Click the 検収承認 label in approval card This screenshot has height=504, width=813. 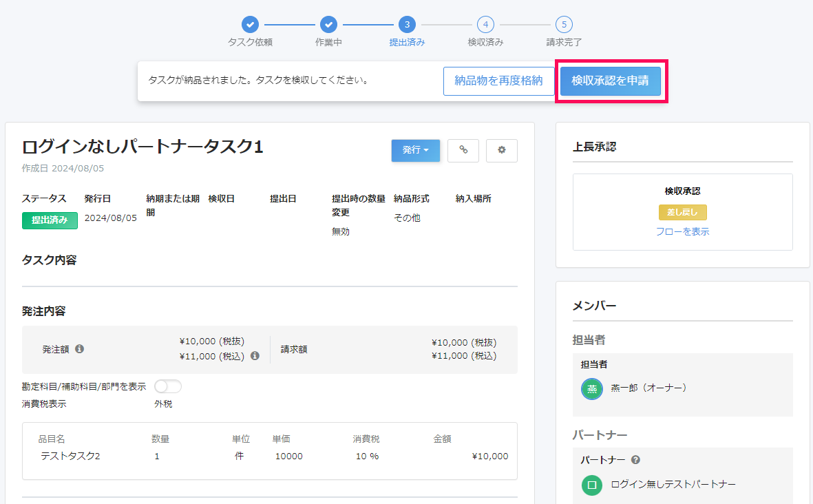click(682, 191)
